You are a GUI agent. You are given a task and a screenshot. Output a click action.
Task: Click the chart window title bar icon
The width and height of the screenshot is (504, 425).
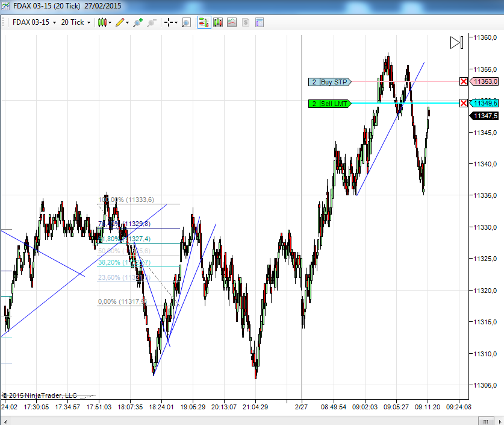(5, 6)
